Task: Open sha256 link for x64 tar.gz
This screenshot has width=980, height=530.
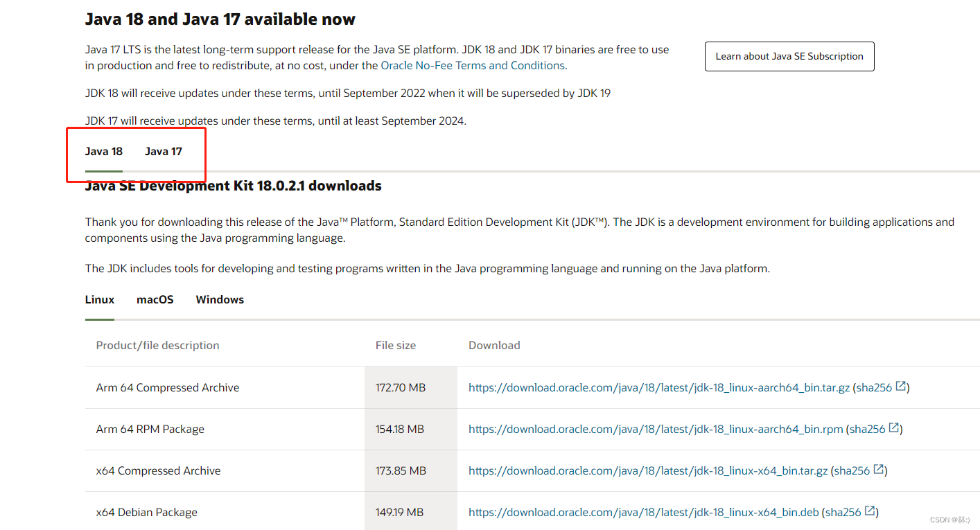Action: pos(852,470)
